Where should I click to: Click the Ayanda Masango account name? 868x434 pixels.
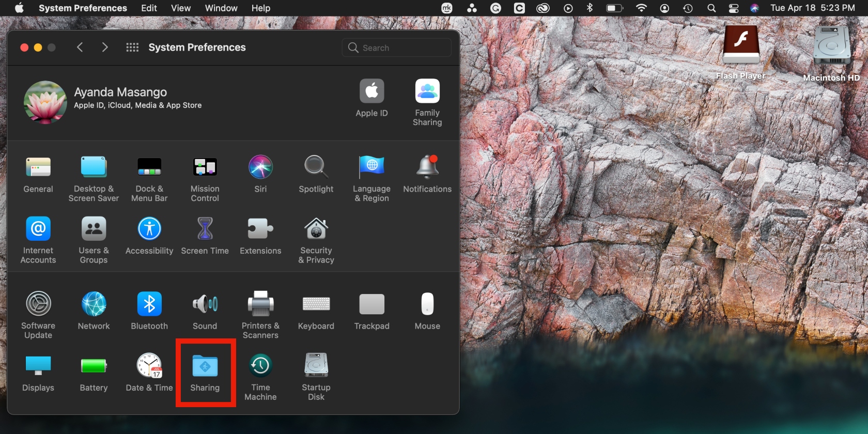tap(120, 92)
